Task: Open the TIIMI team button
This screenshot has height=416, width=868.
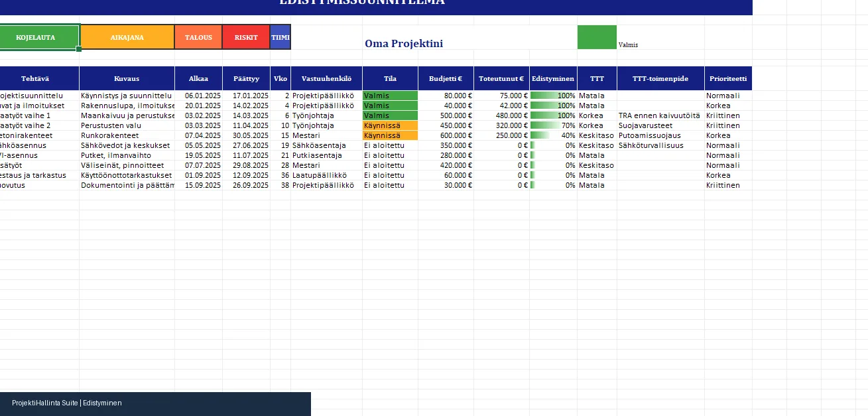Action: pyautogui.click(x=280, y=37)
